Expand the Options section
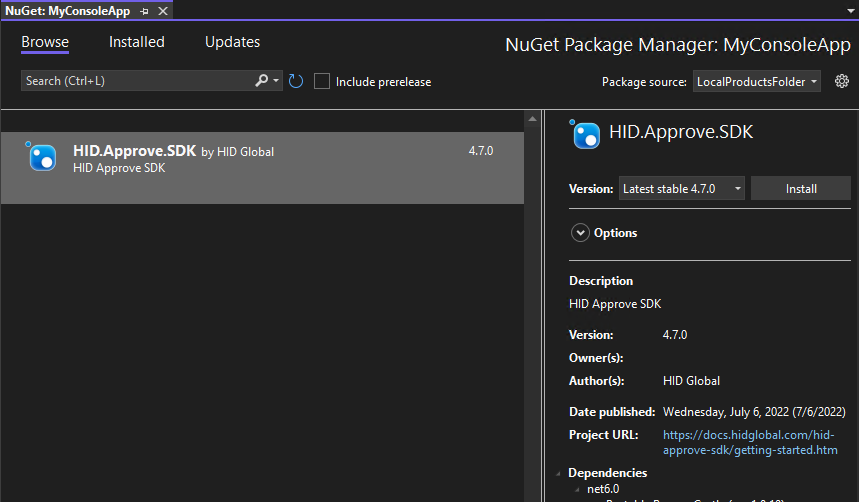Screen dimensions: 859x502 click(580, 232)
